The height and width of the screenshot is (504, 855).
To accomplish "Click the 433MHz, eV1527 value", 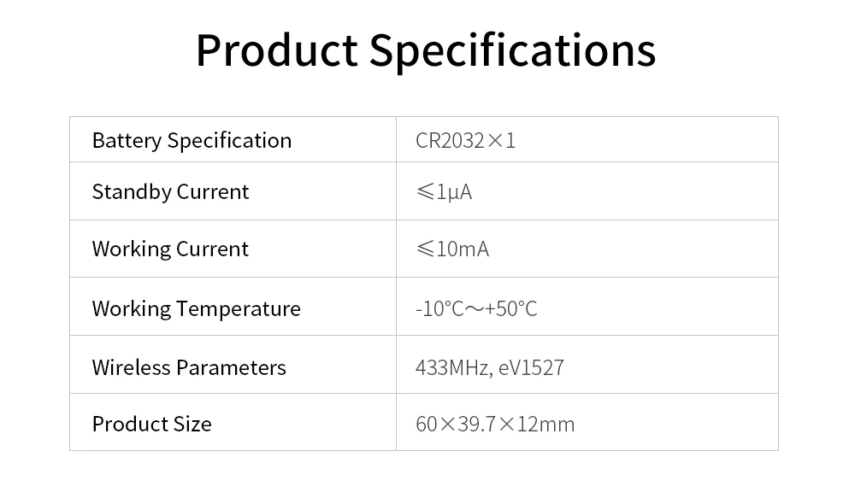I will pos(490,368).
